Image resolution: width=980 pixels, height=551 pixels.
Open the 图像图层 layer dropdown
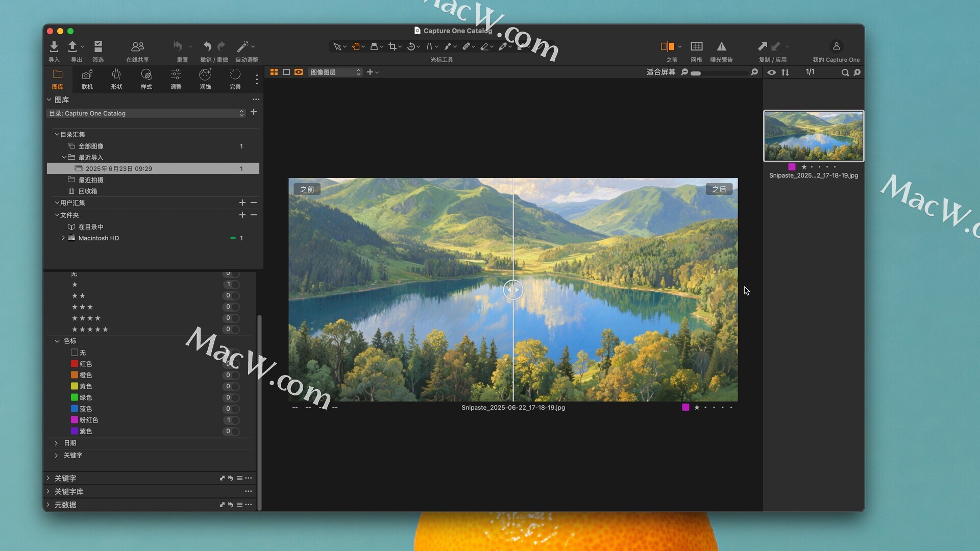pyautogui.click(x=335, y=72)
